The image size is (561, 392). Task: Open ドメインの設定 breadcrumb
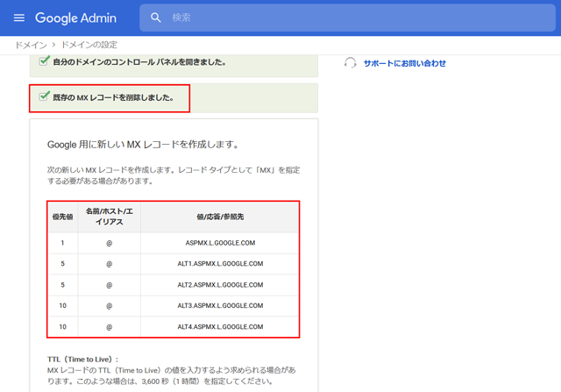point(89,45)
